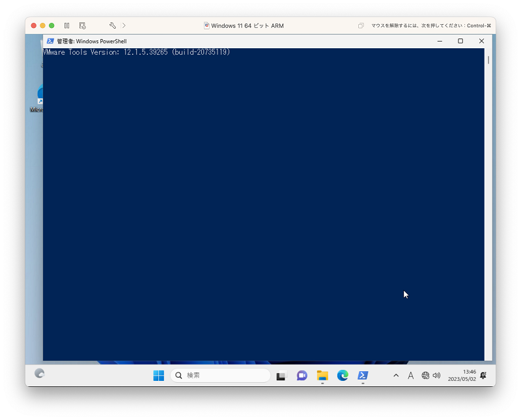
Task: Click the PowerShell icon in window title bar
Action: tap(50, 41)
